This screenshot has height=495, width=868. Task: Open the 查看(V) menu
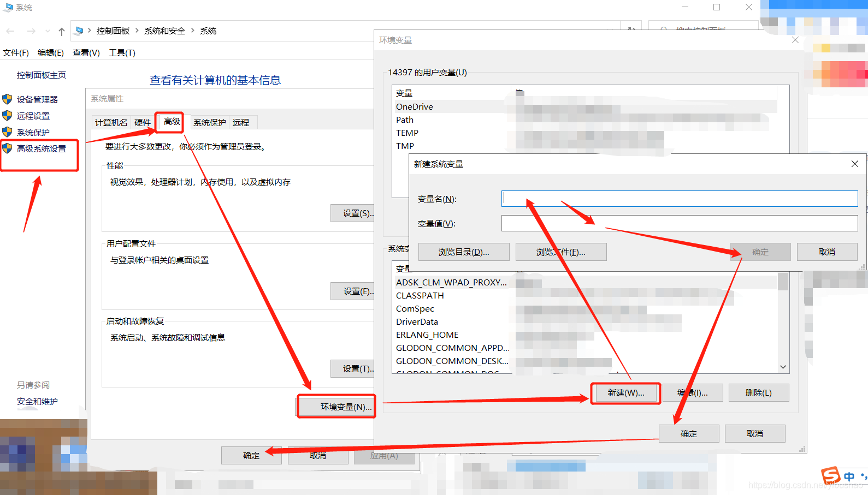(86, 53)
